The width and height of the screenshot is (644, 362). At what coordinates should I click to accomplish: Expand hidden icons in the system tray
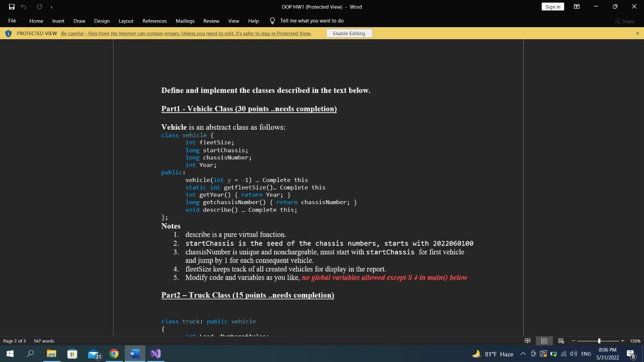pyautogui.click(x=523, y=353)
